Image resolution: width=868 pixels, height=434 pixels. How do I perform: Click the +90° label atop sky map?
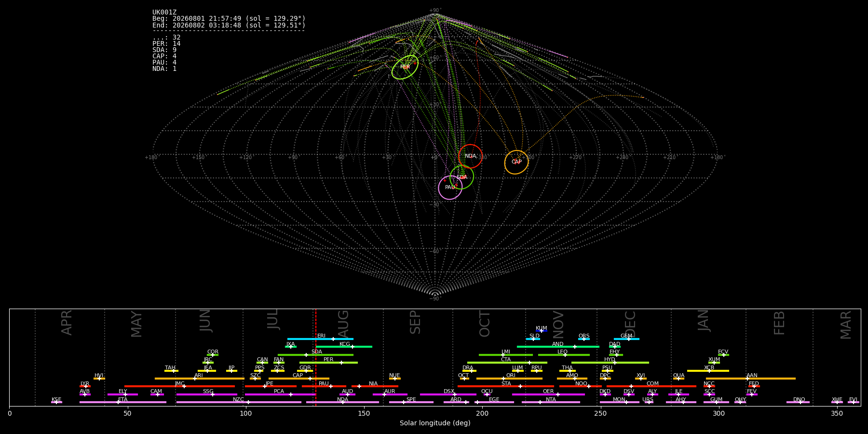tap(435, 11)
